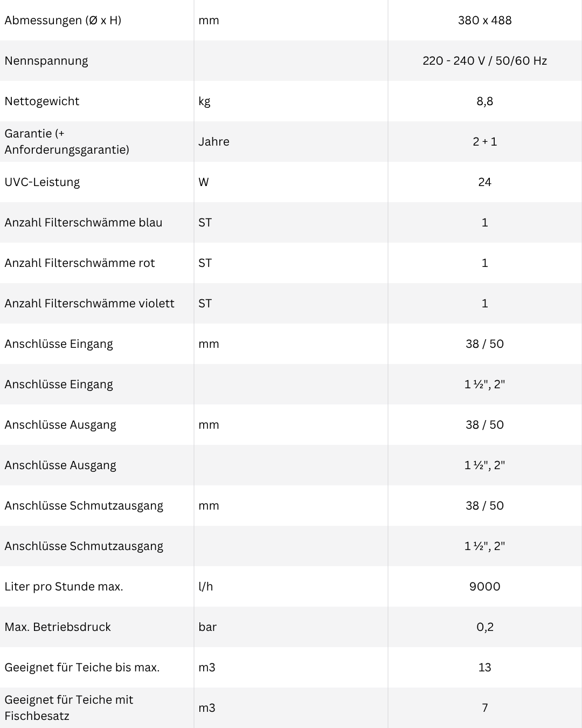Screen dimensions: 582x728
Task: Click Anschlüsse Schmutzausgang mm row label
Action: coord(84,506)
